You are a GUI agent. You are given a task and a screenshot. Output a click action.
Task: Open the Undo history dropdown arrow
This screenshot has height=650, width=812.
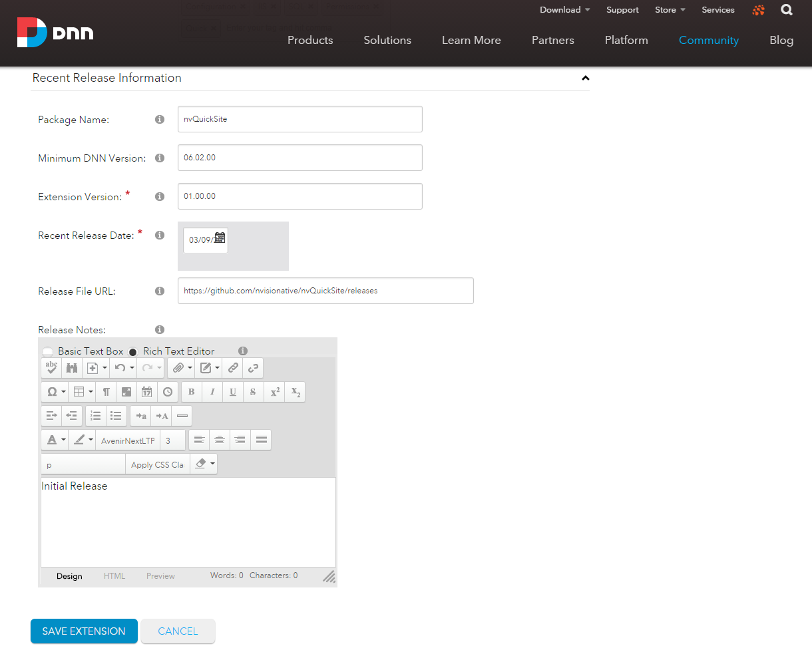(132, 368)
